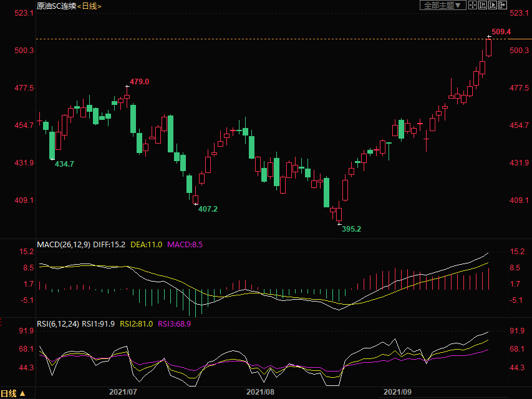Image resolution: width=532 pixels, height=399 pixels.
Task: Click the crosshair cursor icon
Action: (473, 6)
